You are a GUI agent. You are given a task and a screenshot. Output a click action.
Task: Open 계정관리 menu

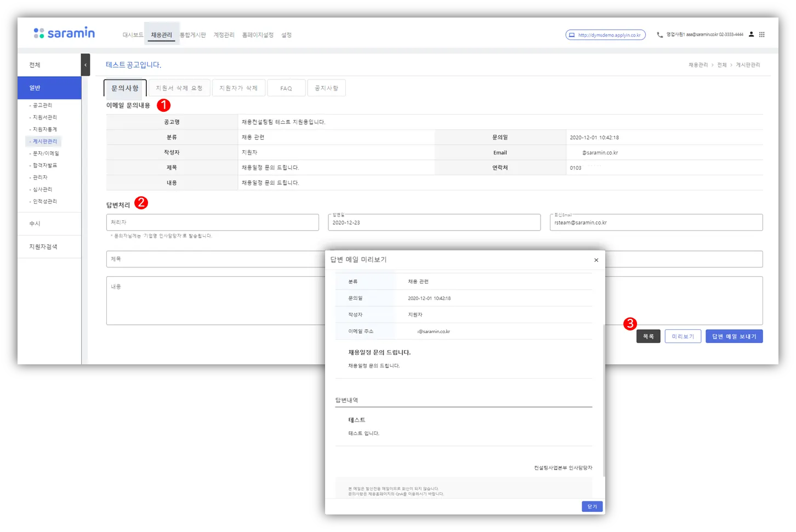(x=224, y=35)
